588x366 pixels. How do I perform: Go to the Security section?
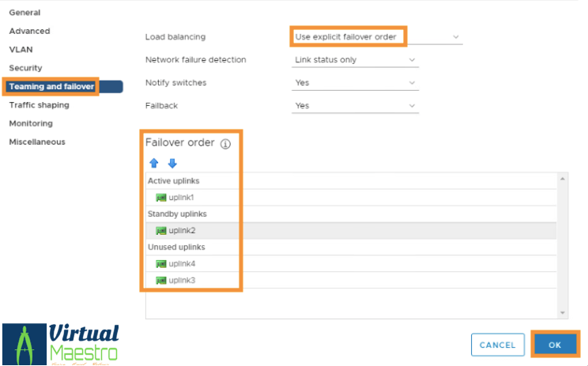[x=25, y=68]
